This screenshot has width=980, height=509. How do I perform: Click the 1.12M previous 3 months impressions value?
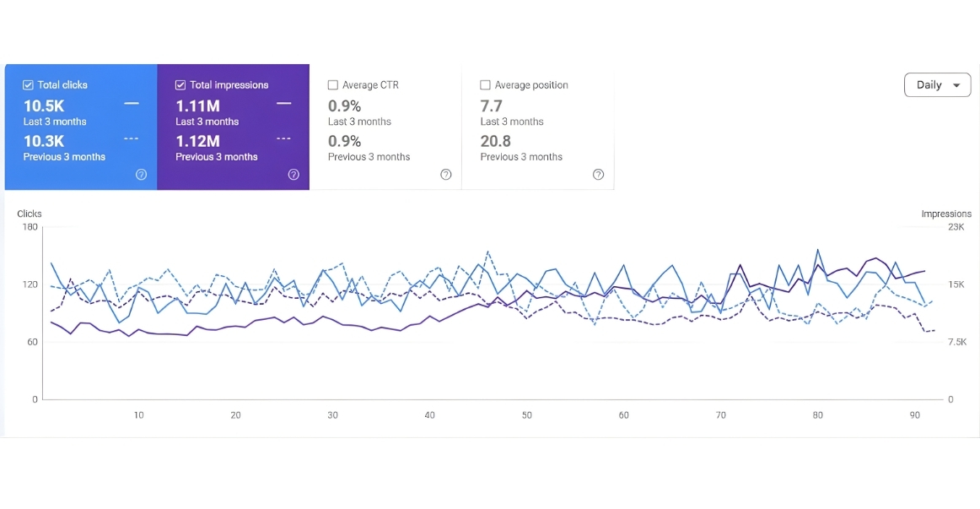pos(197,141)
